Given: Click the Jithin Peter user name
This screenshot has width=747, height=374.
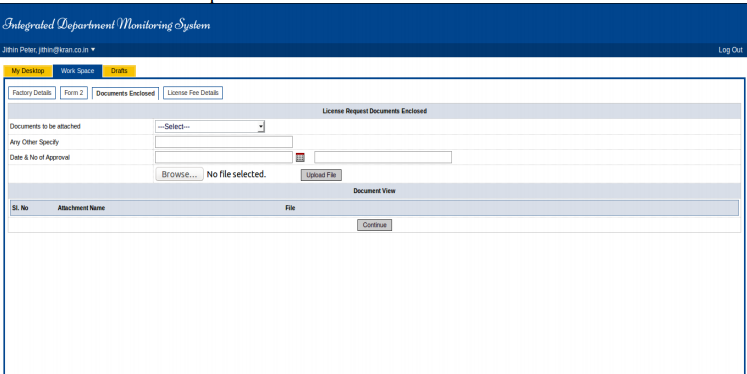Looking at the screenshot, I should (x=19, y=50).
